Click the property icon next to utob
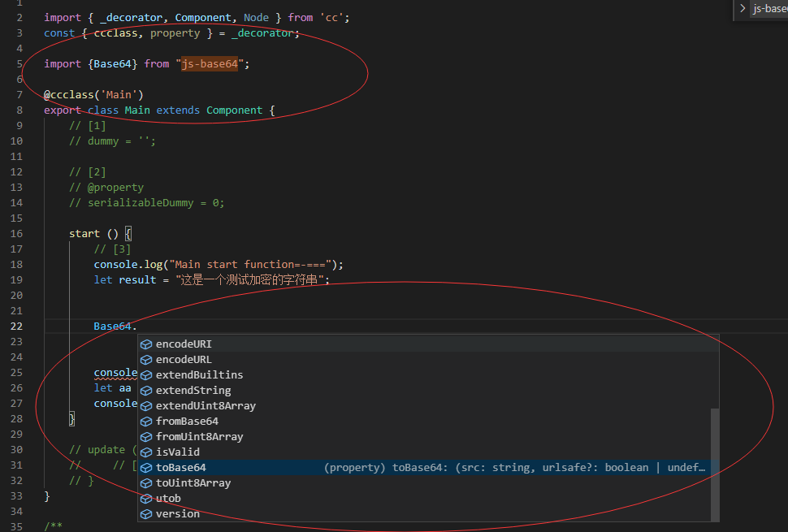 (x=146, y=499)
